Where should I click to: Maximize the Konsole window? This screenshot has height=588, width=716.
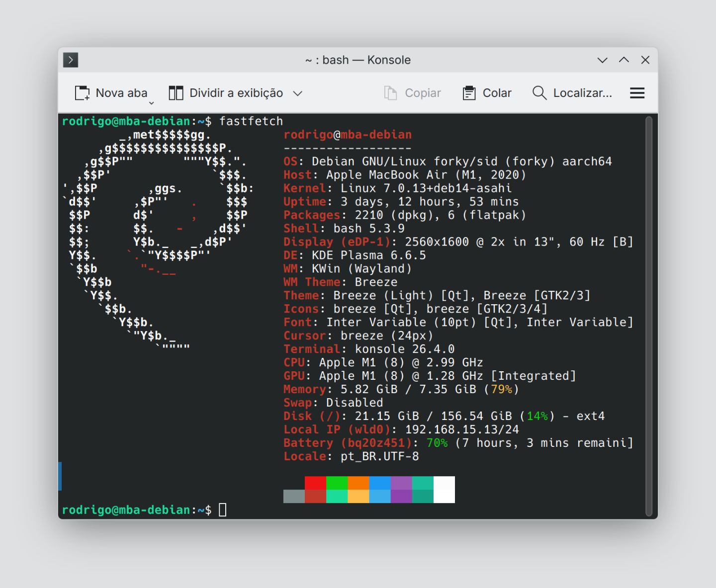coord(624,60)
